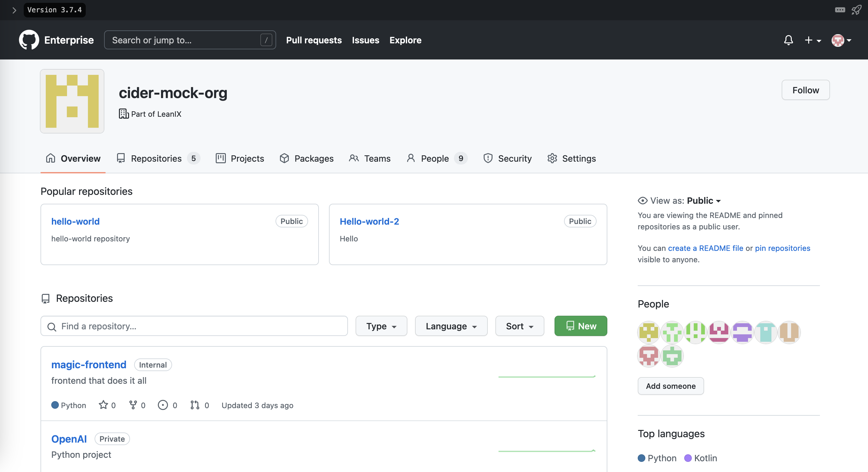Switch to the Repositories tab
The height and width of the screenshot is (472, 868).
[x=156, y=158]
